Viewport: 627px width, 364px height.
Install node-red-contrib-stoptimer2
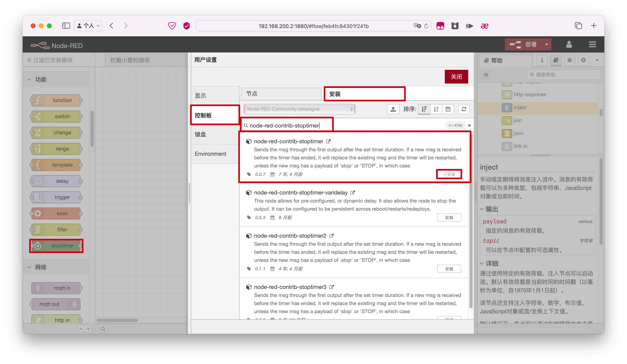[x=449, y=269]
